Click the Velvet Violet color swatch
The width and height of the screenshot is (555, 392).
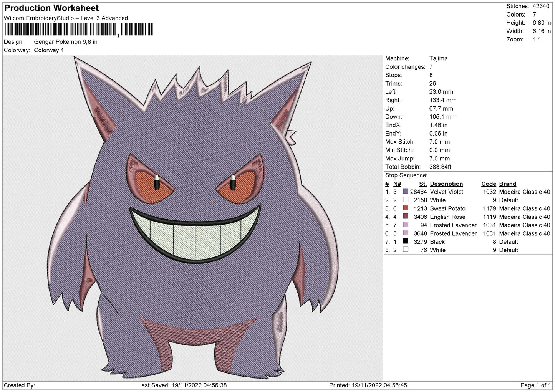406,192
